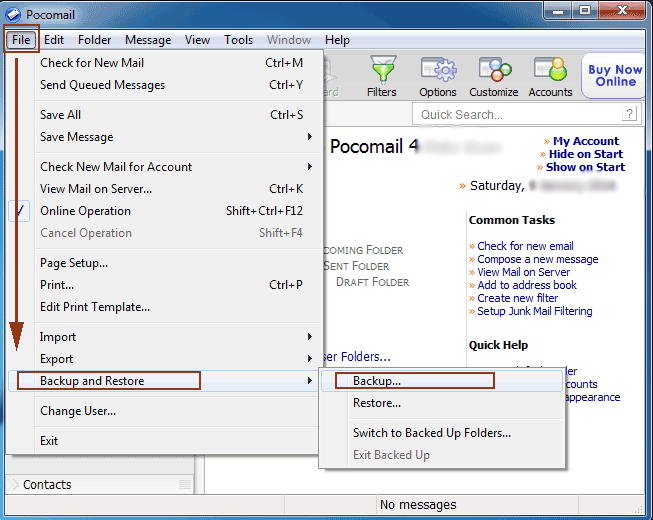Open the Help menu
The image size is (653, 520).
[x=337, y=40]
